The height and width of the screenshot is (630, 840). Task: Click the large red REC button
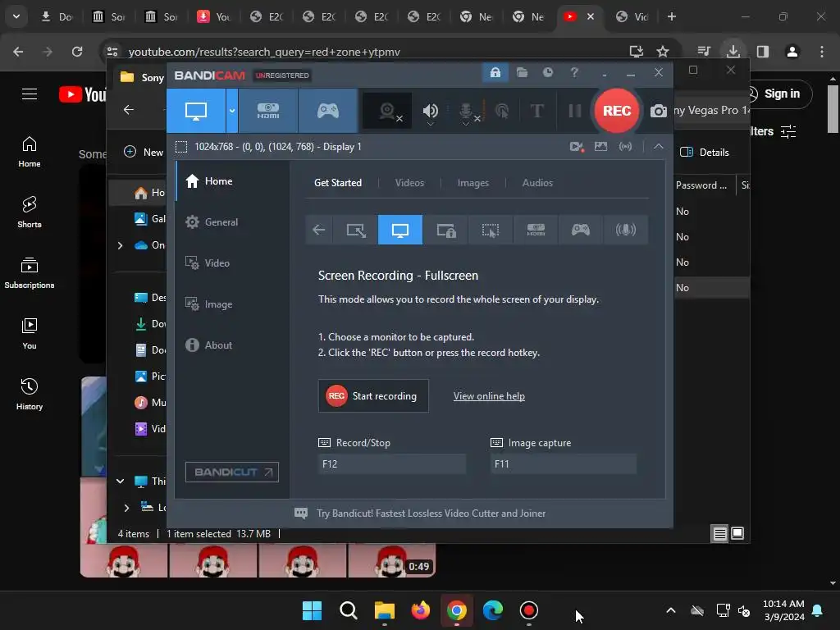[617, 111]
